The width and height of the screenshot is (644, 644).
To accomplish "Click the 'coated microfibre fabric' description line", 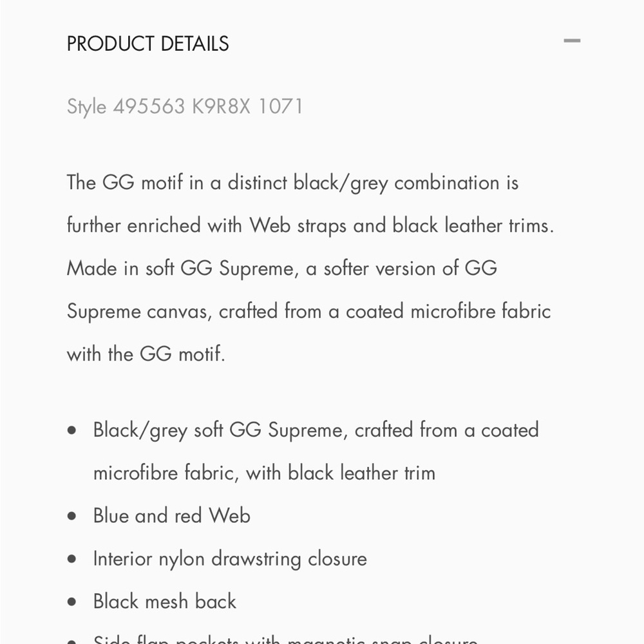I will pyautogui.click(x=308, y=311).
